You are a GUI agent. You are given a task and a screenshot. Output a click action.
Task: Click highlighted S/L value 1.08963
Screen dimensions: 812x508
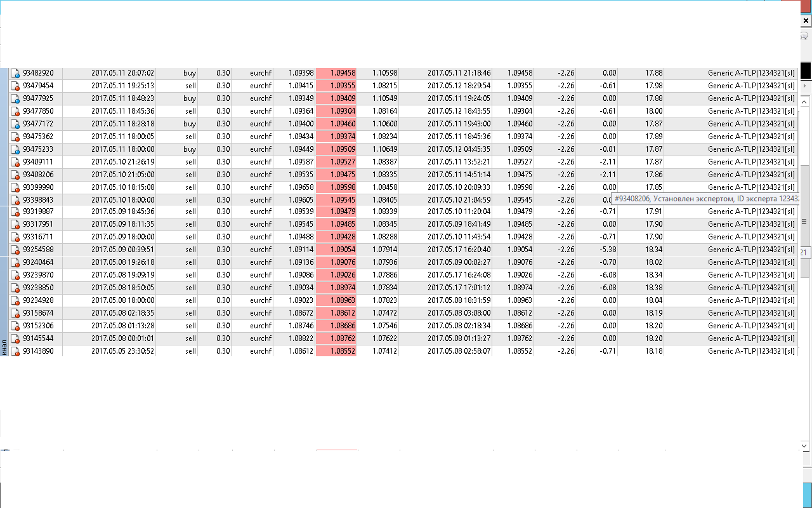pos(343,300)
